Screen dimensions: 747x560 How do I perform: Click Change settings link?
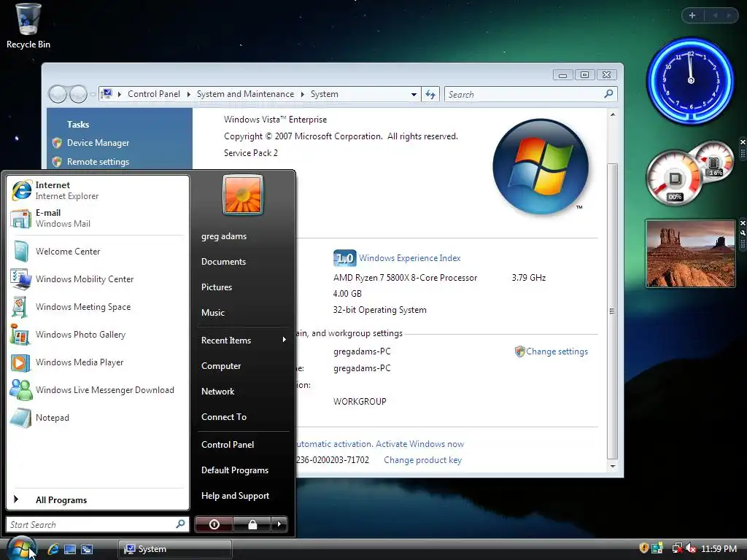click(x=557, y=351)
